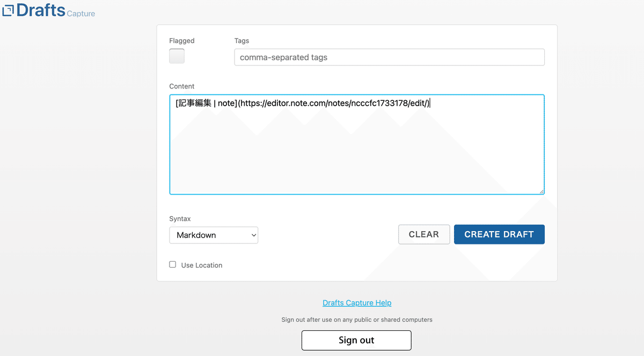Place cursor in the Content textarea
Image resolution: width=644 pixels, height=356 pixels.
357,145
